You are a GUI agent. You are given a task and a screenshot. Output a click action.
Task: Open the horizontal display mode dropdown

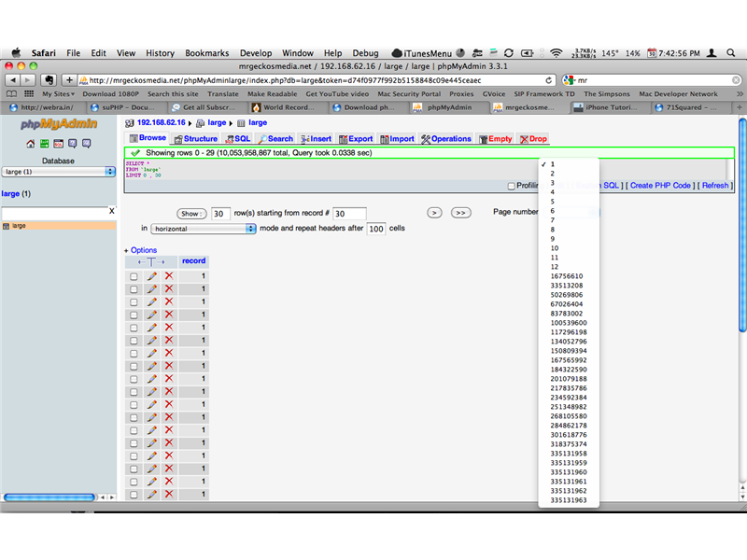tap(201, 228)
